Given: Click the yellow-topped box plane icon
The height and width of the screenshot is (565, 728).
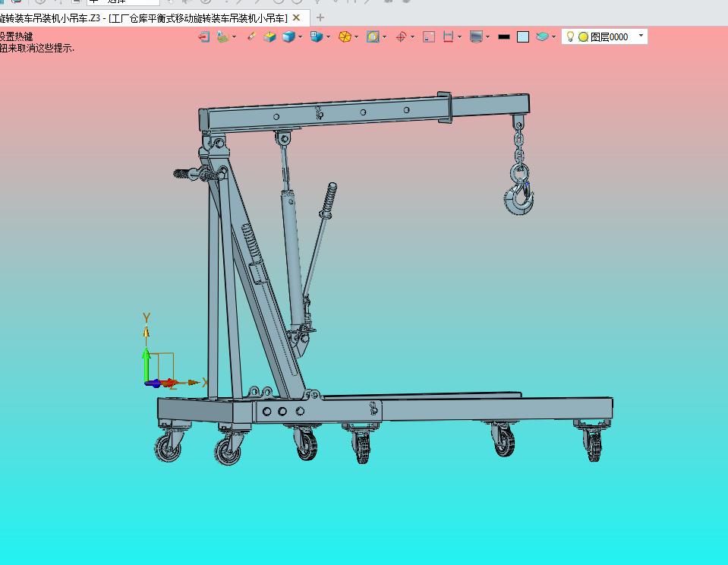Looking at the screenshot, I should pos(269,36).
